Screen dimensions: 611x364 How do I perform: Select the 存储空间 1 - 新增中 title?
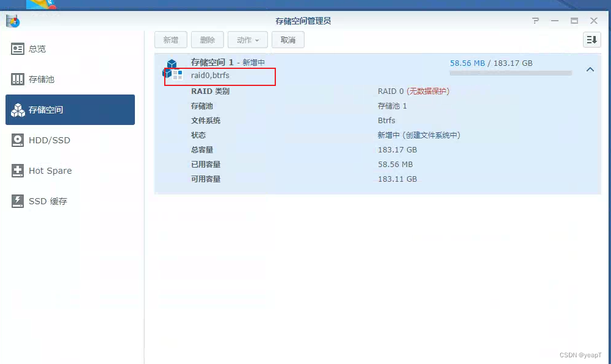[228, 62]
